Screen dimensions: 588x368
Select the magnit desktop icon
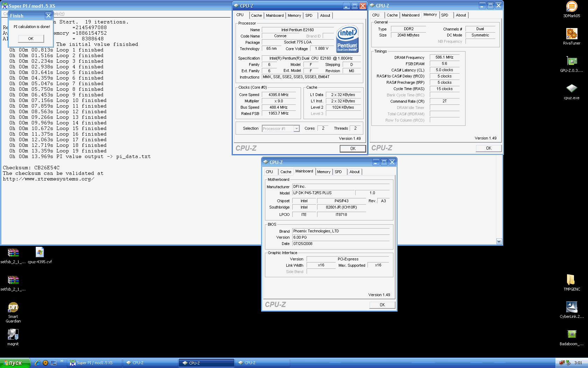point(13,334)
